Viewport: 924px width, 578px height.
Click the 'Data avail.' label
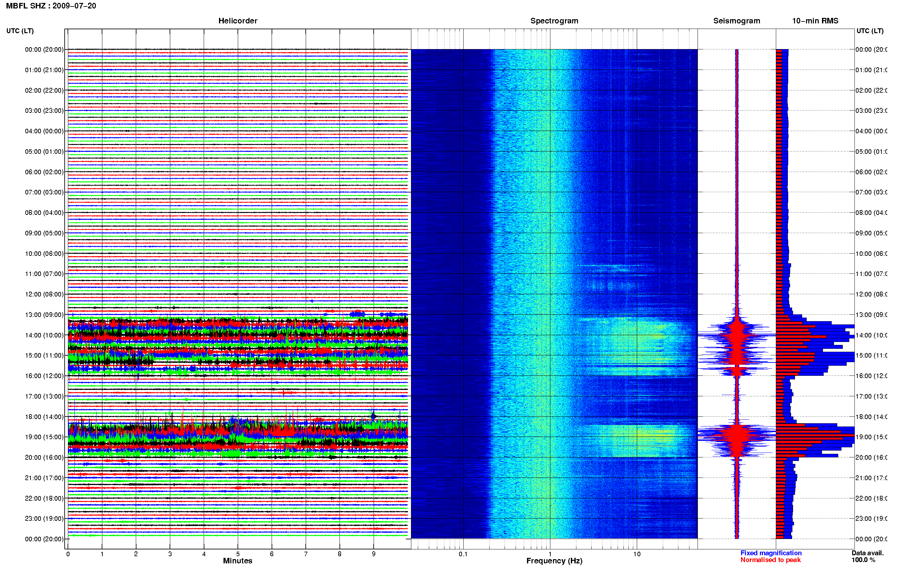867,553
